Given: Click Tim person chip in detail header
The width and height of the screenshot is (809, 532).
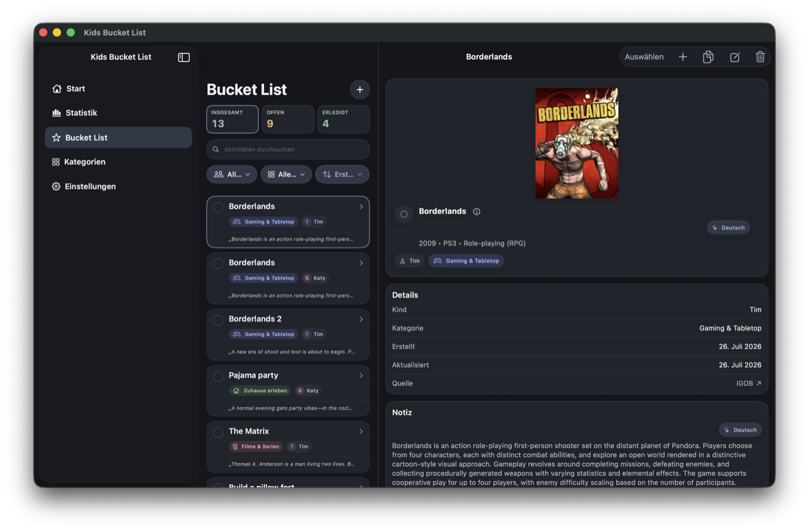Looking at the screenshot, I should pyautogui.click(x=409, y=261).
